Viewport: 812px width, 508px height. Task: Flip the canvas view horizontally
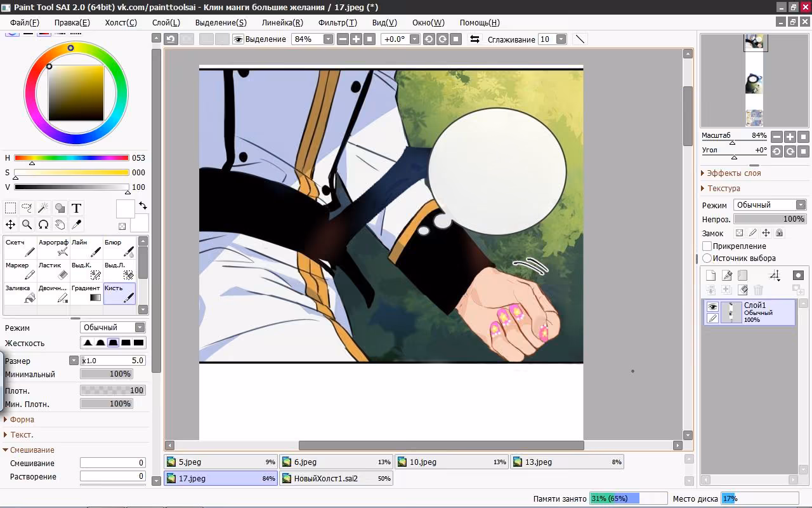475,39
